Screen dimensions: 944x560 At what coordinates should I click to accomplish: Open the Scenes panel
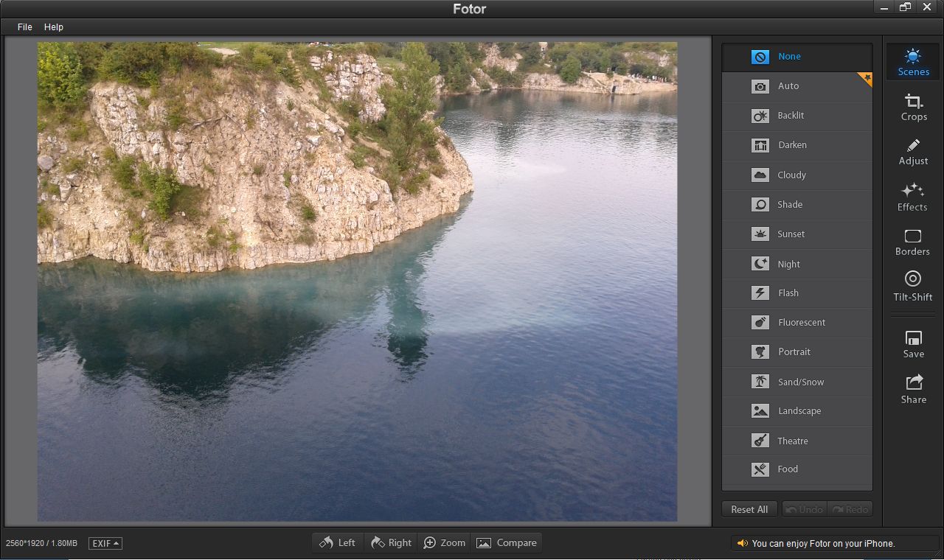pos(913,63)
